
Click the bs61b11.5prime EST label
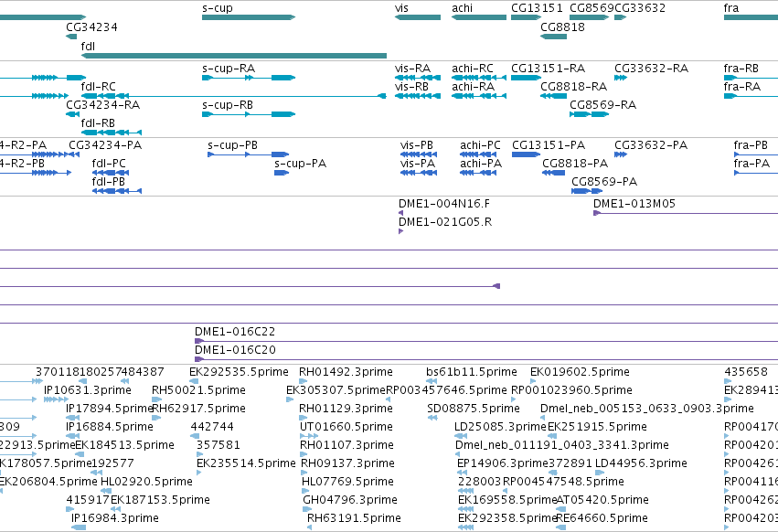coord(472,372)
